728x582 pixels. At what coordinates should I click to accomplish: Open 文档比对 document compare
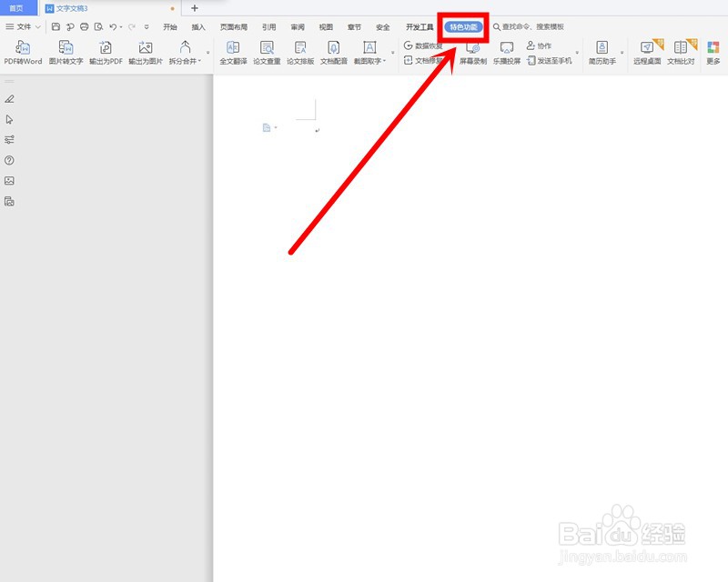coord(681,52)
